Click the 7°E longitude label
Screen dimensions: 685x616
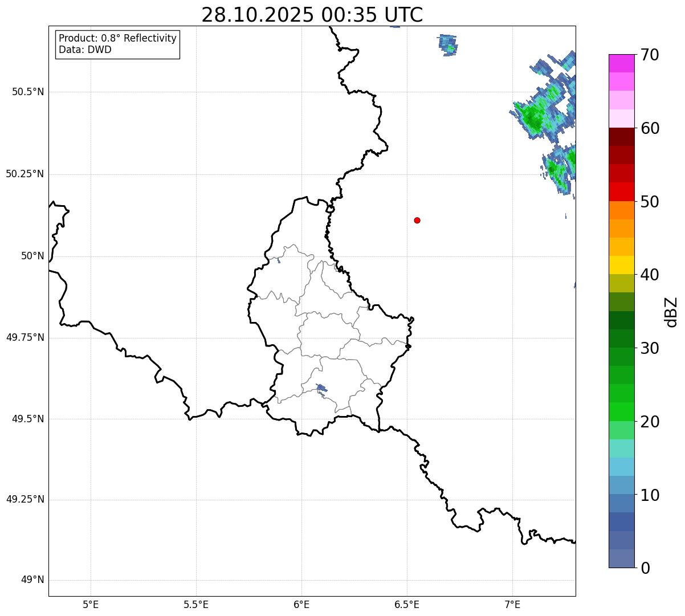click(x=512, y=605)
